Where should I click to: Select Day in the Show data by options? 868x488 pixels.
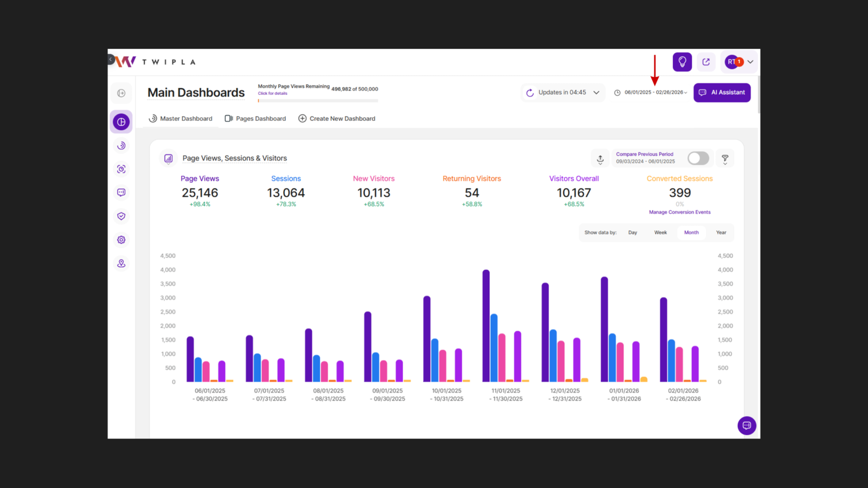(x=632, y=232)
